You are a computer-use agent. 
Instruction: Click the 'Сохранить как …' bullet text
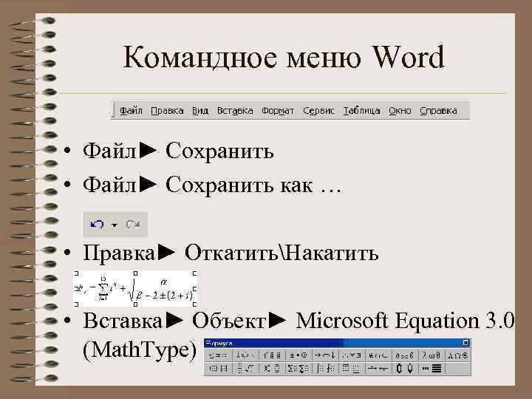[x=253, y=185]
